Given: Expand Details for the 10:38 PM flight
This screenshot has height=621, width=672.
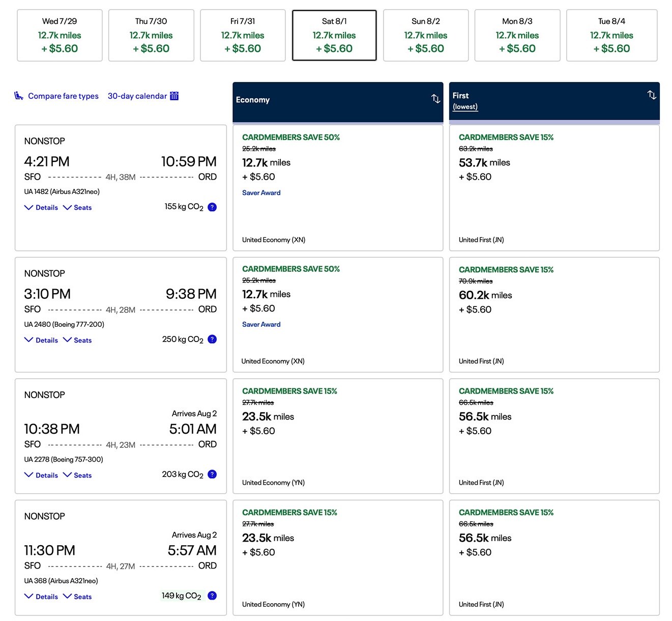Looking at the screenshot, I should coord(41,475).
